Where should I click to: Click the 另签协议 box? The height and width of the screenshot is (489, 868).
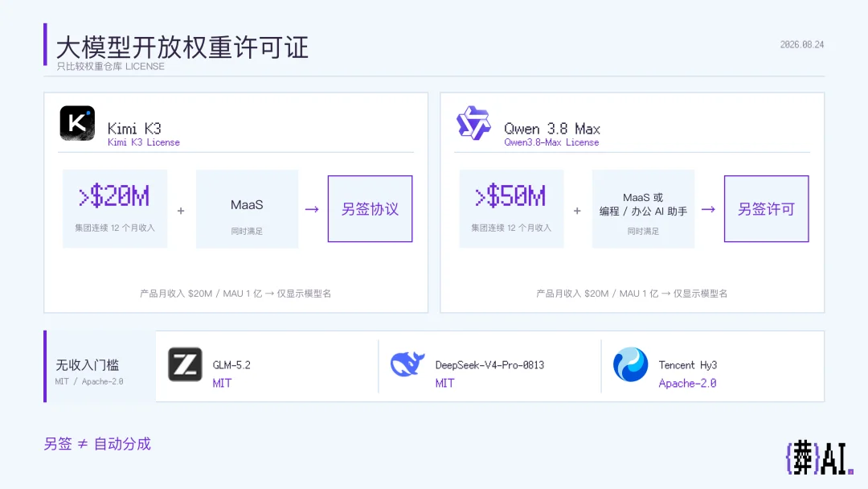click(x=370, y=209)
